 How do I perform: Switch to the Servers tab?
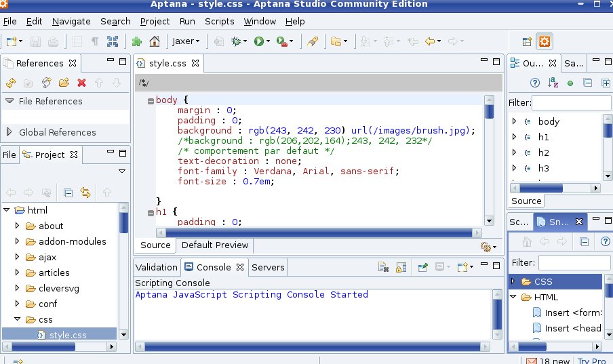pyautogui.click(x=268, y=268)
